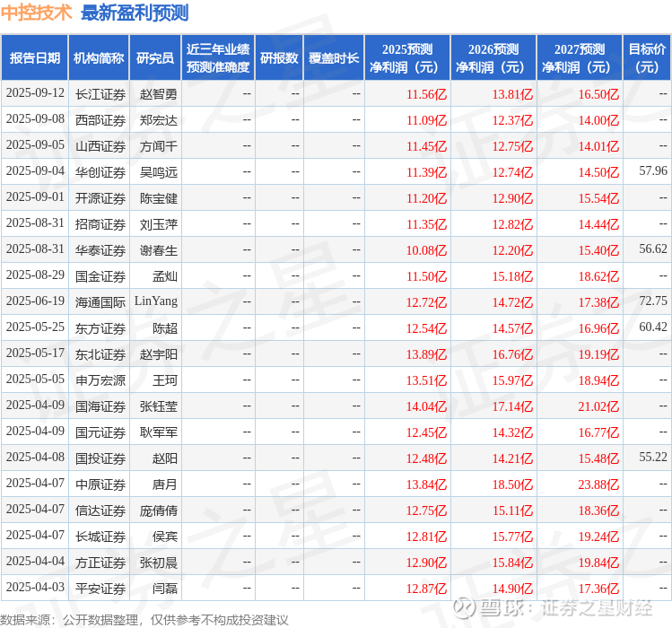Click 2027 profit value 21.02亿
The height and width of the screenshot is (628, 672).
[x=598, y=406]
